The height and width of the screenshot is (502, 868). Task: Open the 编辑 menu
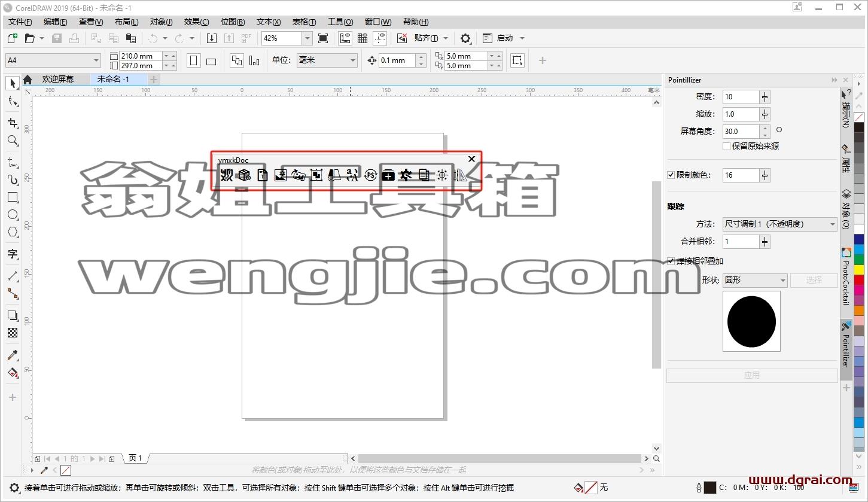56,22
